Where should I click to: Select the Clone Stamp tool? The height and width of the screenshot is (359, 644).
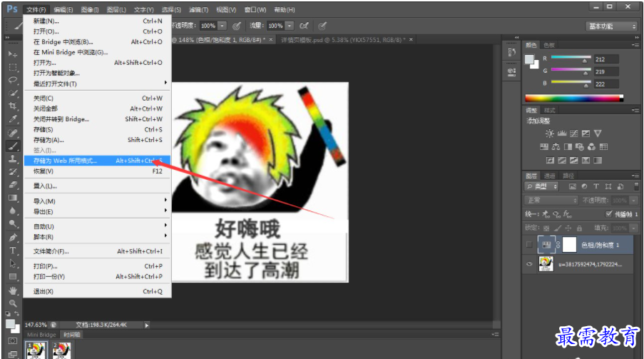(13, 158)
